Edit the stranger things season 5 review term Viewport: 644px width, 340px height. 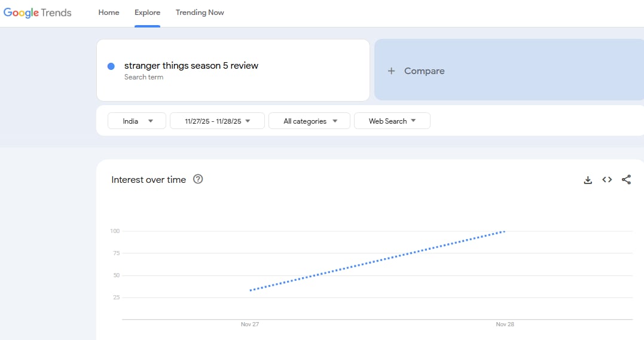[191, 66]
